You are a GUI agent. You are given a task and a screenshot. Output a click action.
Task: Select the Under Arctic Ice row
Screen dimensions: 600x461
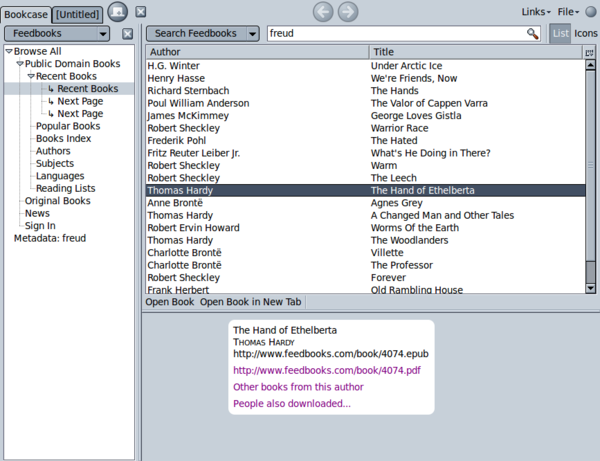[365, 66]
